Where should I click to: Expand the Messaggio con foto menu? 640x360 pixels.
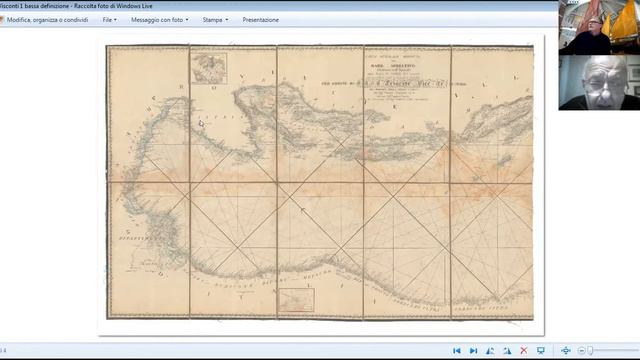point(160,20)
